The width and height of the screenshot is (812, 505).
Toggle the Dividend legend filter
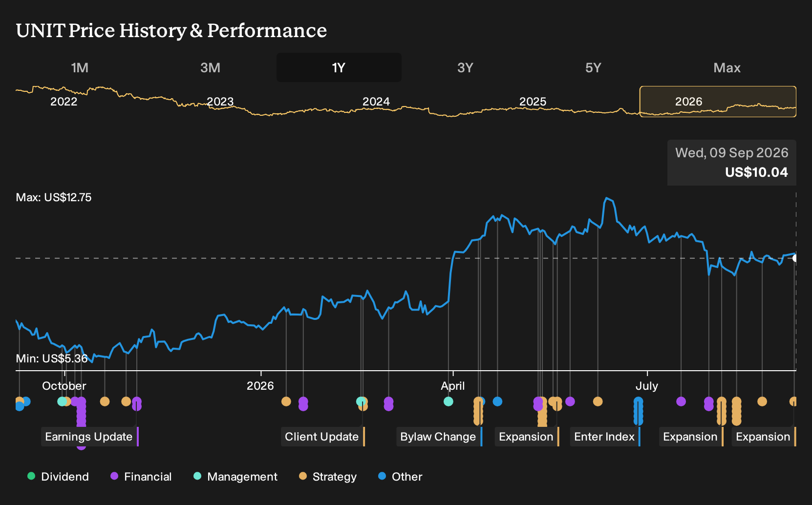pyautogui.click(x=58, y=477)
